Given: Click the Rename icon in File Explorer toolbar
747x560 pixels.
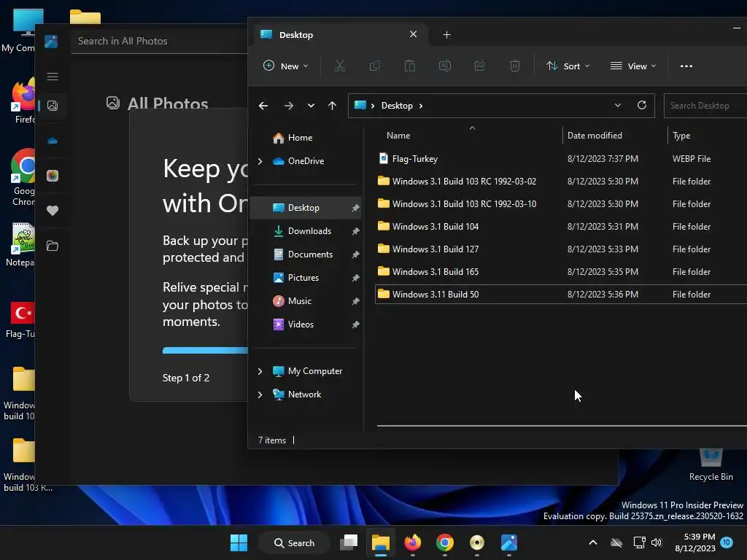Looking at the screenshot, I should pos(444,66).
